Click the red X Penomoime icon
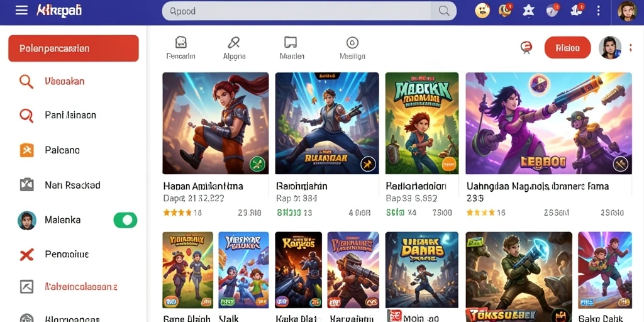Viewport: 644px width, 322px height. [x=26, y=255]
